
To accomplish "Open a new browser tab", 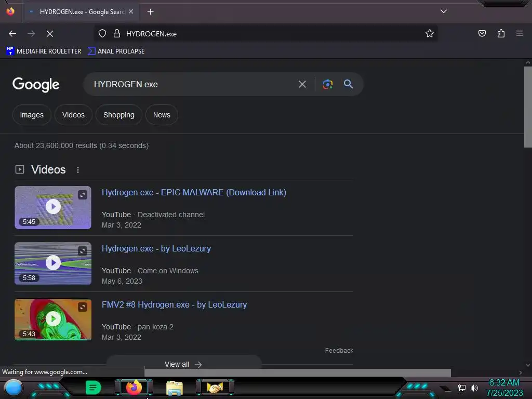I will 150,12.
